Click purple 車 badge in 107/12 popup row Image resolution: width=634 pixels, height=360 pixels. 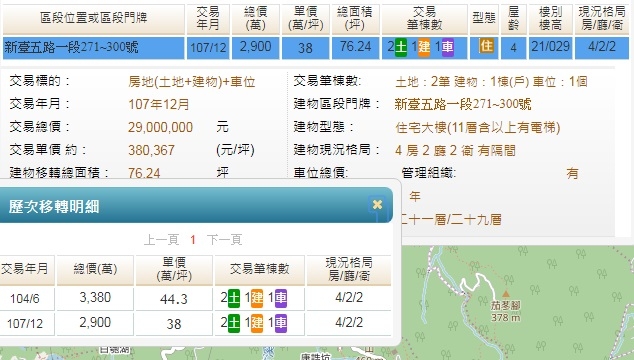point(281,324)
